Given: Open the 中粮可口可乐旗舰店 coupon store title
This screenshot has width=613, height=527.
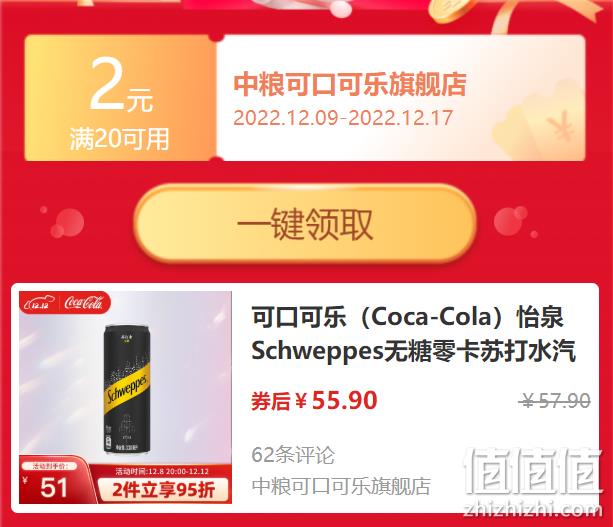Looking at the screenshot, I should point(350,84).
